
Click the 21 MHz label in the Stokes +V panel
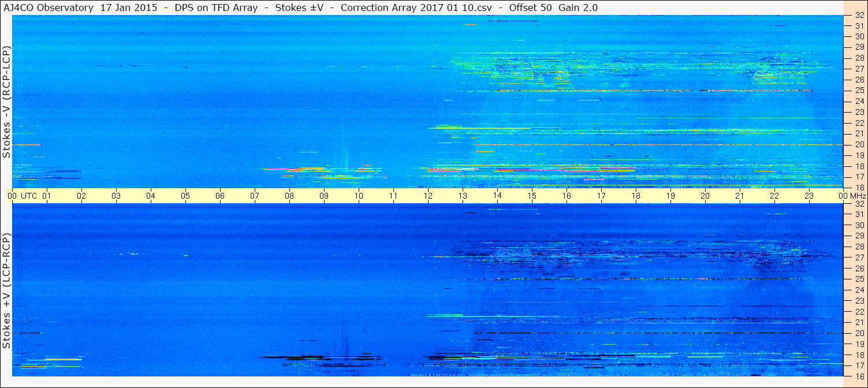tap(859, 322)
